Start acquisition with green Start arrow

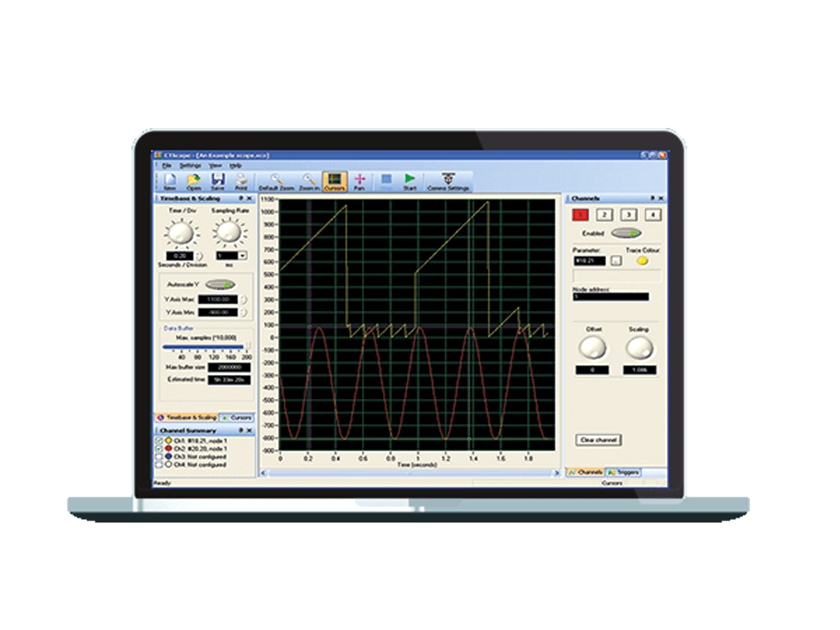click(410, 180)
